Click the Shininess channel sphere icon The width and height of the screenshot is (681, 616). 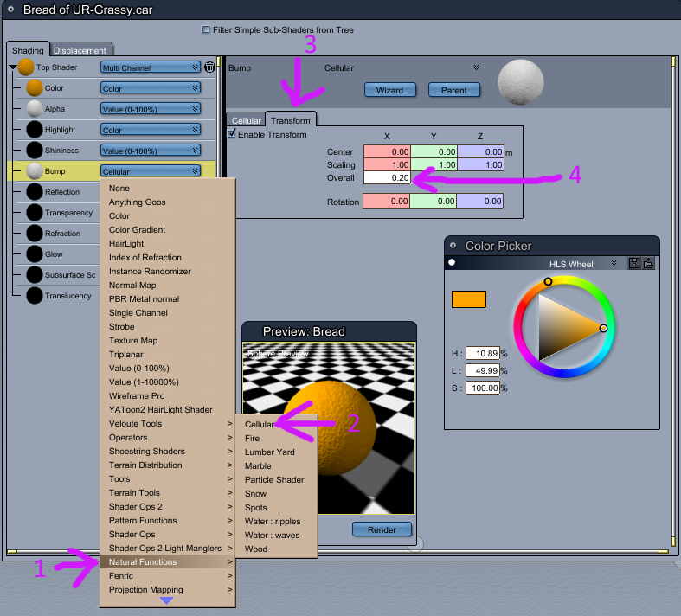[35, 151]
